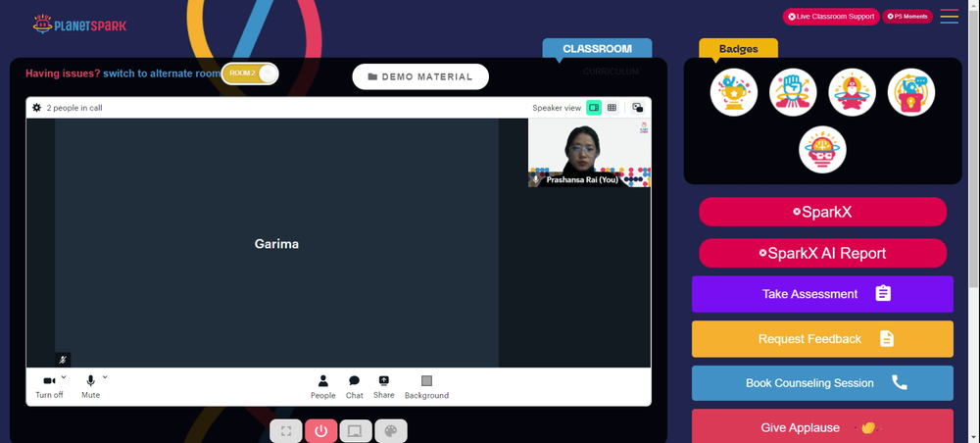The image size is (980, 443).
Task: Open the hamburger menu
Action: click(950, 17)
